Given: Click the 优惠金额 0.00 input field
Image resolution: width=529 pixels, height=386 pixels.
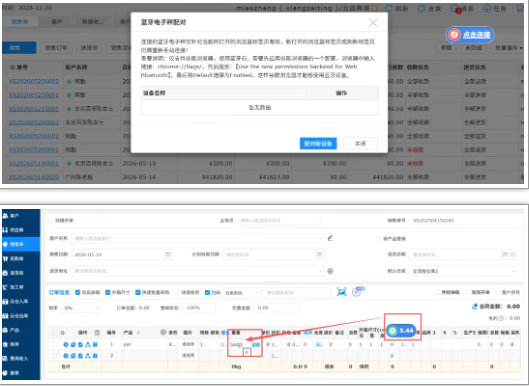Looking at the screenshot, I should (277, 308).
